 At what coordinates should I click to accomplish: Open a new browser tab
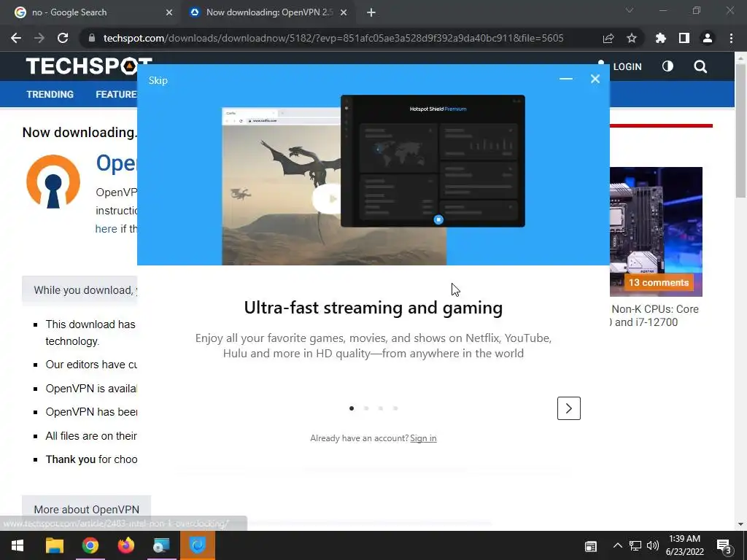coord(371,13)
